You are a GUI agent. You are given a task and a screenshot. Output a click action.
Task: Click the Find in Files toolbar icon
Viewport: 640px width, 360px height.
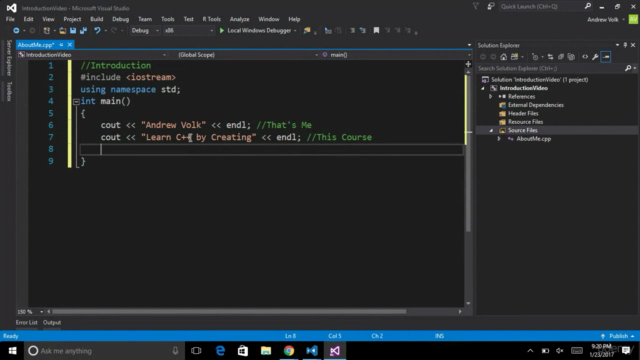[x=307, y=31]
